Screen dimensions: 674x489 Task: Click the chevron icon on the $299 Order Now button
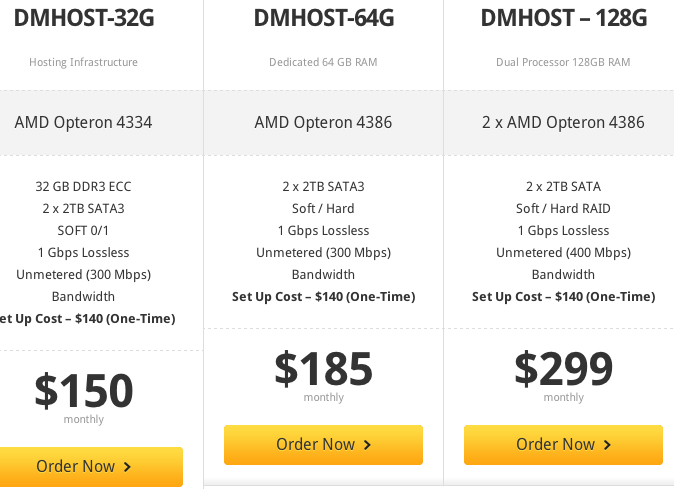tap(607, 445)
